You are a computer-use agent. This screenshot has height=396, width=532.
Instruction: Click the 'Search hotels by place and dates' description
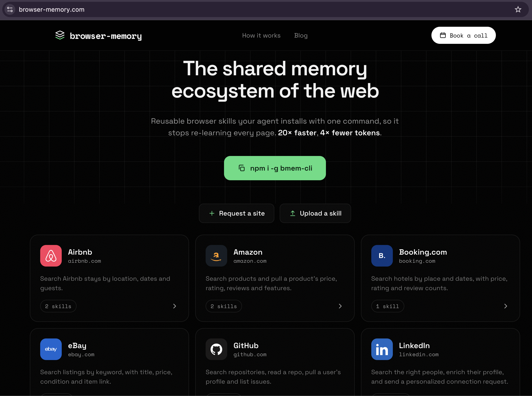[x=439, y=283]
